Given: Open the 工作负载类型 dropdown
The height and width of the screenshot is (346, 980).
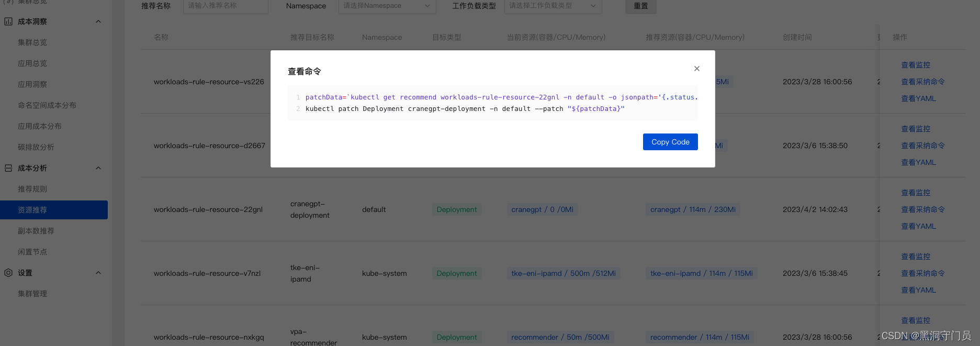Looking at the screenshot, I should 553,6.
